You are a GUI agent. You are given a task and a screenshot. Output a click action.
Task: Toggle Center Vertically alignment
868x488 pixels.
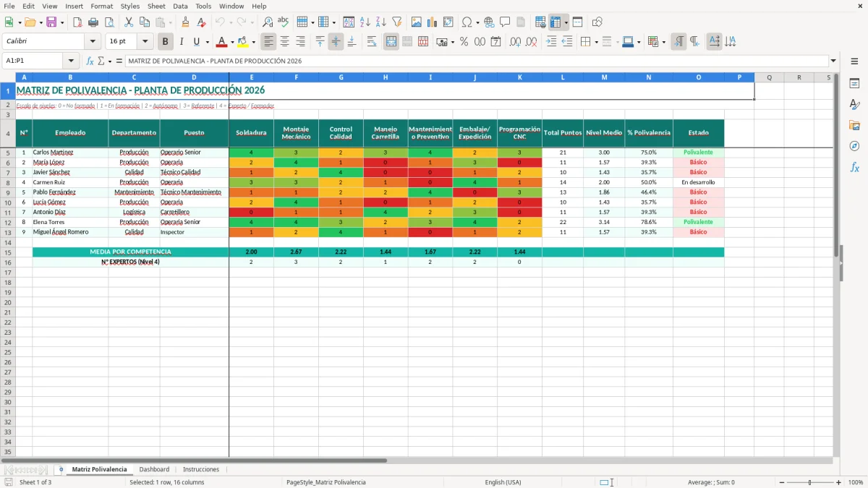(336, 41)
